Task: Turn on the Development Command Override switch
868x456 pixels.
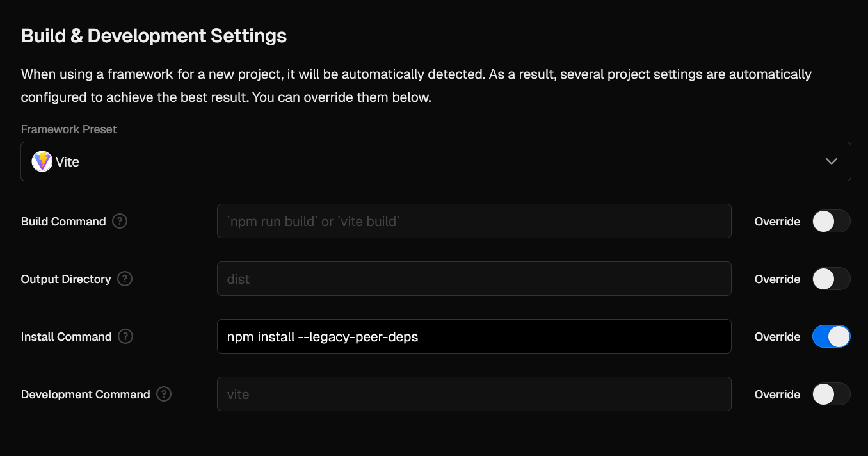Action: 831,394
